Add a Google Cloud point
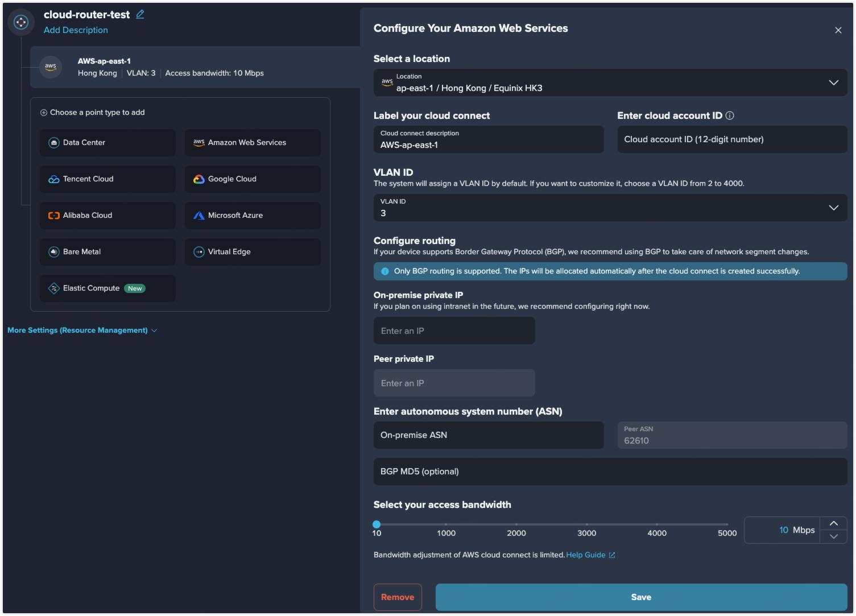Image resolution: width=856 pixels, height=616 pixels. click(253, 179)
